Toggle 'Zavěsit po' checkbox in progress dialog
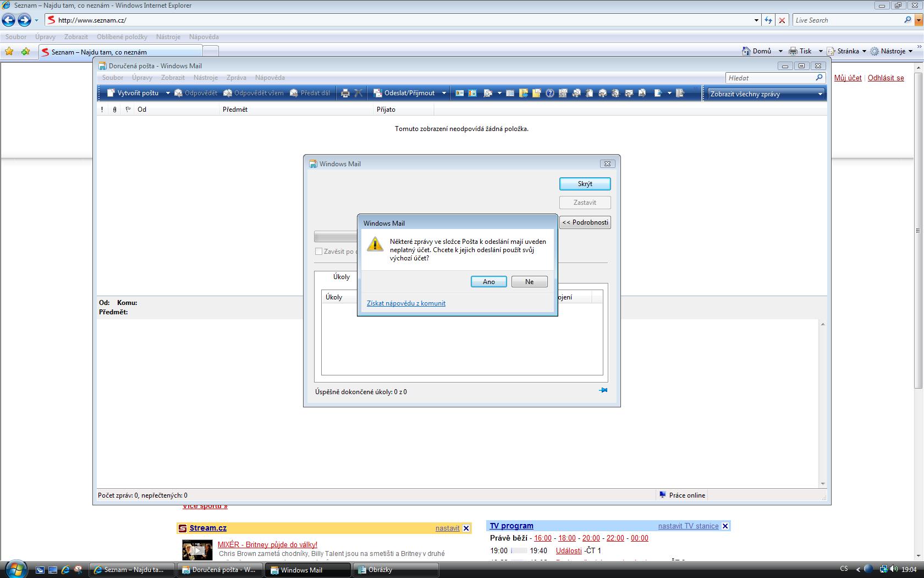 318,252
